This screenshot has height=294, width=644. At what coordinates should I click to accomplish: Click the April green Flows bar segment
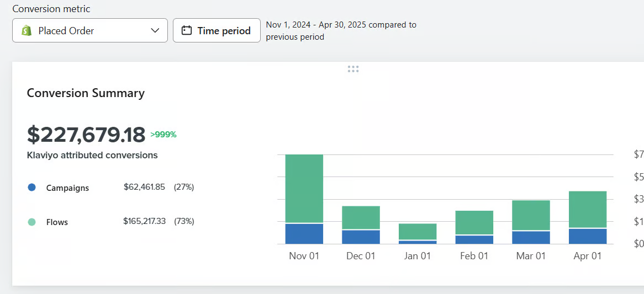click(588, 209)
